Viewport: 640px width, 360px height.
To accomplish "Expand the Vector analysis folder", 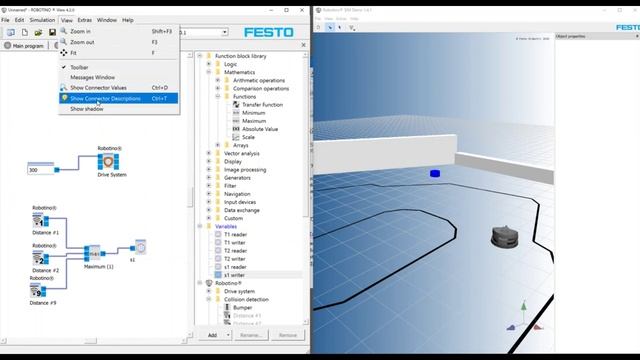I will (209, 153).
